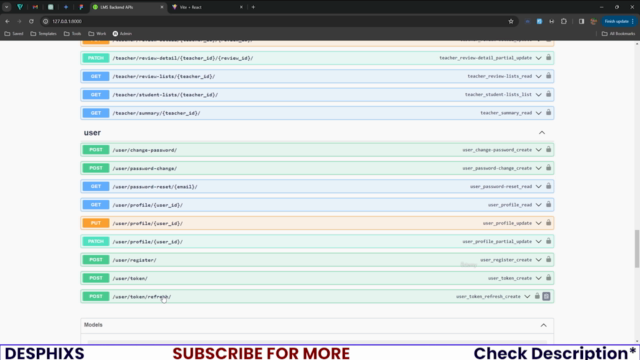Click lock icon on user/token/refresh row
The width and height of the screenshot is (640, 360).
tap(537, 296)
